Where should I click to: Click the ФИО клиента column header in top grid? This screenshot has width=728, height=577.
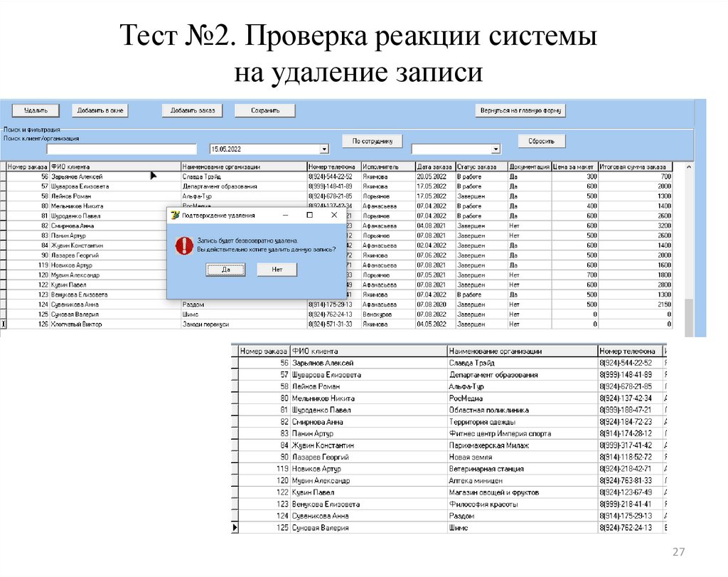tap(115, 166)
